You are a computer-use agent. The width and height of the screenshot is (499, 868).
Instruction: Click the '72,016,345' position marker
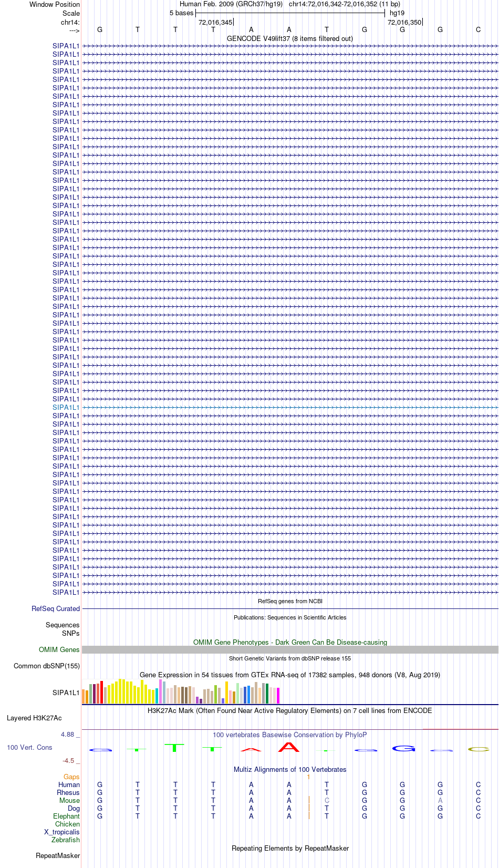click(215, 22)
